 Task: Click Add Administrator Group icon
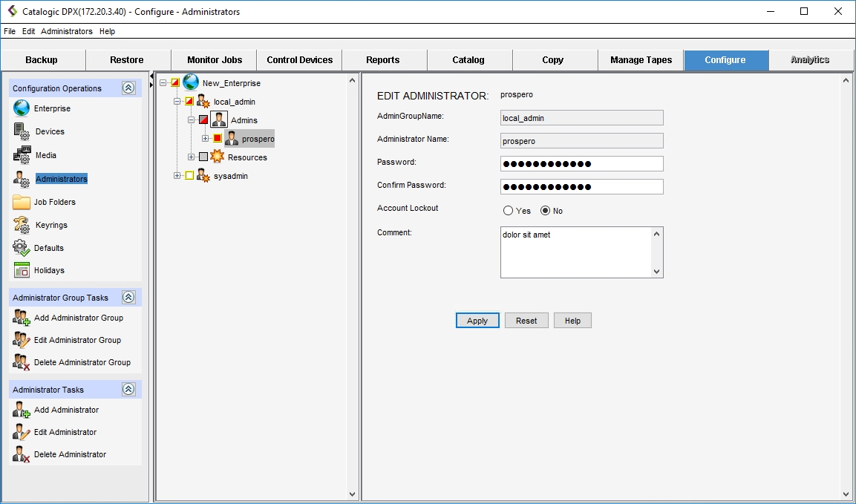coord(22,318)
